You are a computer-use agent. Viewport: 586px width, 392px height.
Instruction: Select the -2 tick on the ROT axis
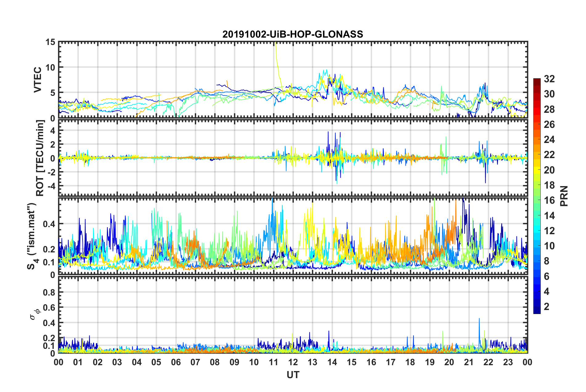tap(51, 172)
